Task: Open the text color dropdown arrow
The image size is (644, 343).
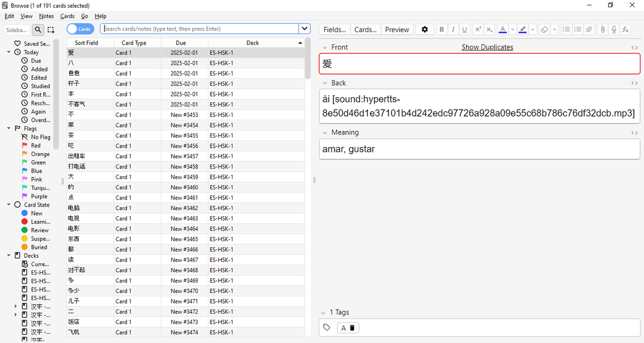Action: [512, 29]
